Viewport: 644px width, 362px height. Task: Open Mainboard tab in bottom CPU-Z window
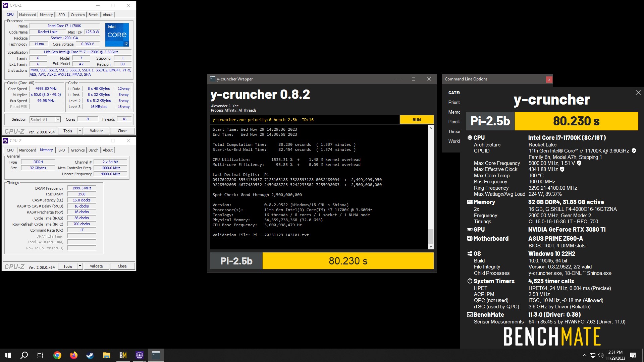(28, 150)
